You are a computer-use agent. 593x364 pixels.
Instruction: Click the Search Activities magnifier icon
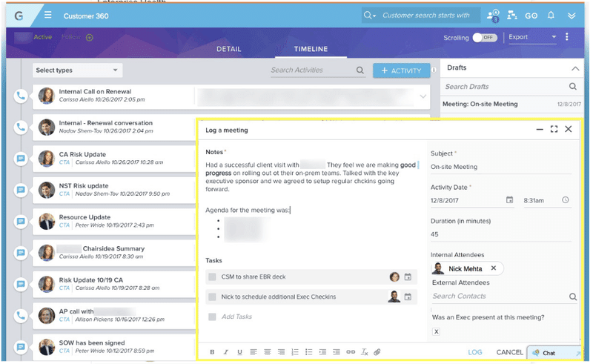click(x=360, y=70)
